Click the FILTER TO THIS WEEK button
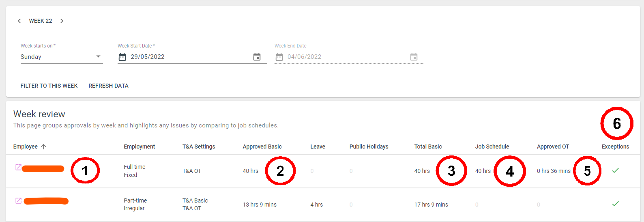Screen dimensions: 644x222 pyautogui.click(x=49, y=86)
